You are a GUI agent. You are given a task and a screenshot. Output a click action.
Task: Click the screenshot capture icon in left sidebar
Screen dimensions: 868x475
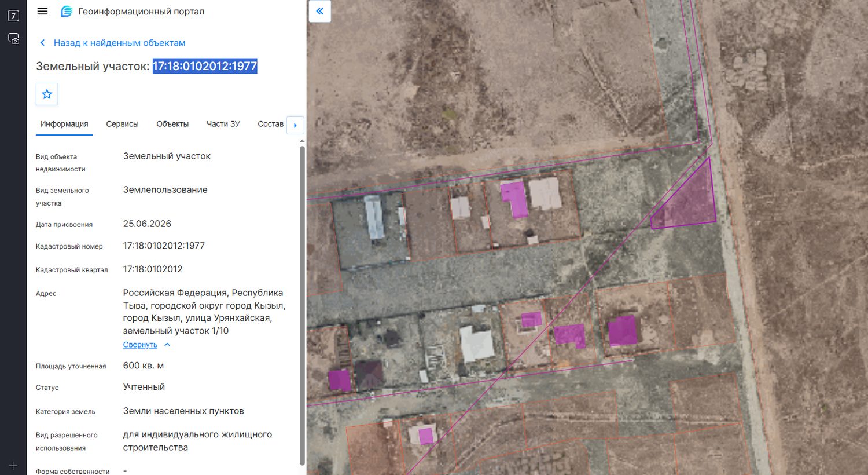13,39
